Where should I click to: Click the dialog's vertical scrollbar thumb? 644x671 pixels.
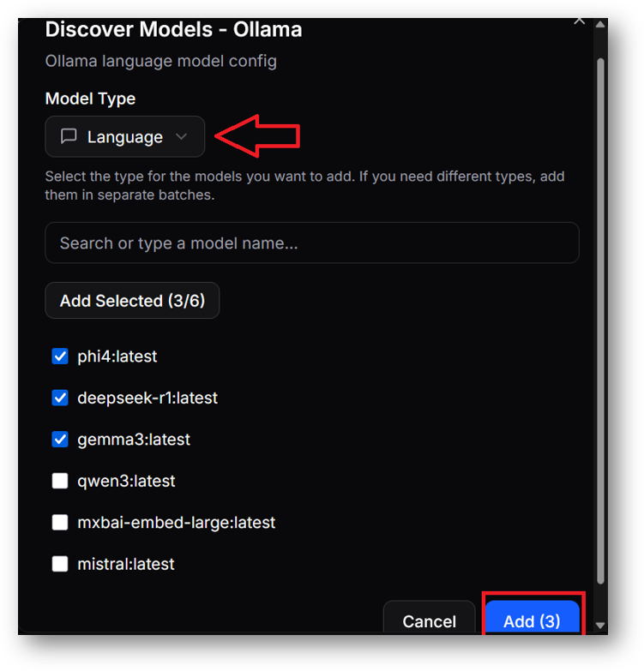[x=600, y=321]
